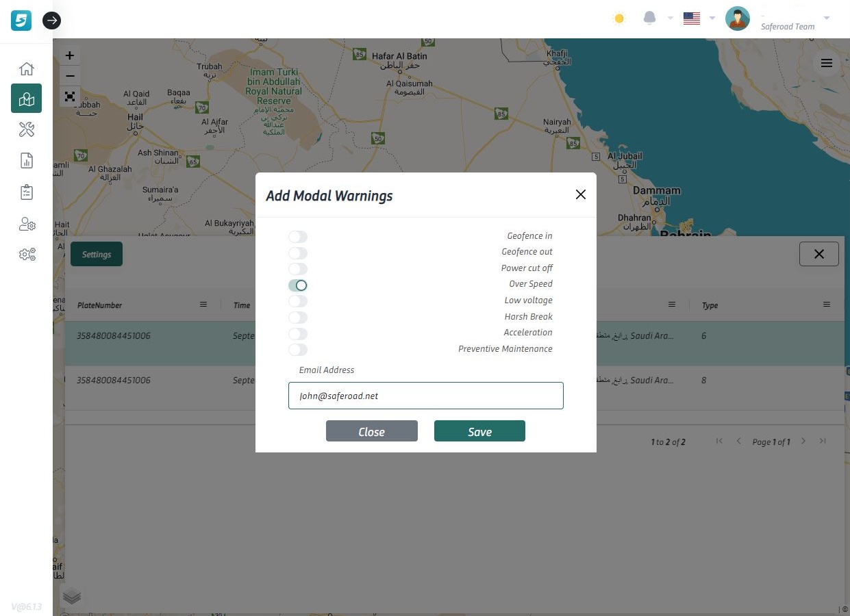Open the reports chart document icon
850x616 pixels.
[x=26, y=161]
